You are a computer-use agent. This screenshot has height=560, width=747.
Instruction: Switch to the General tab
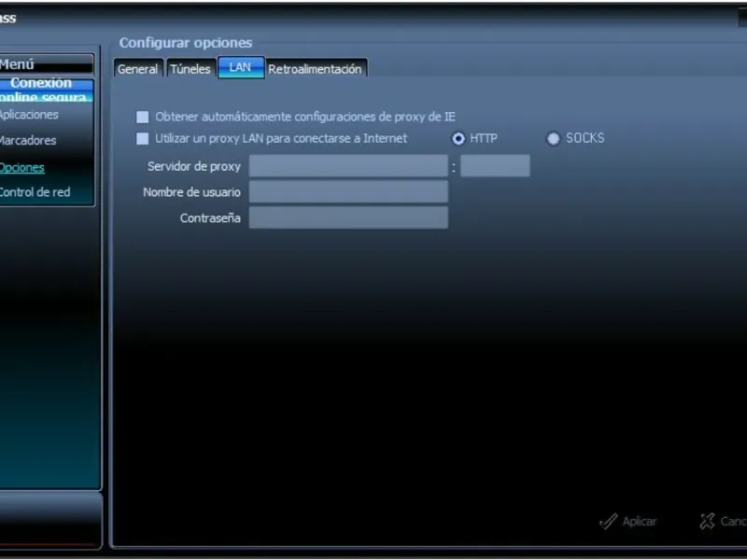coord(138,68)
